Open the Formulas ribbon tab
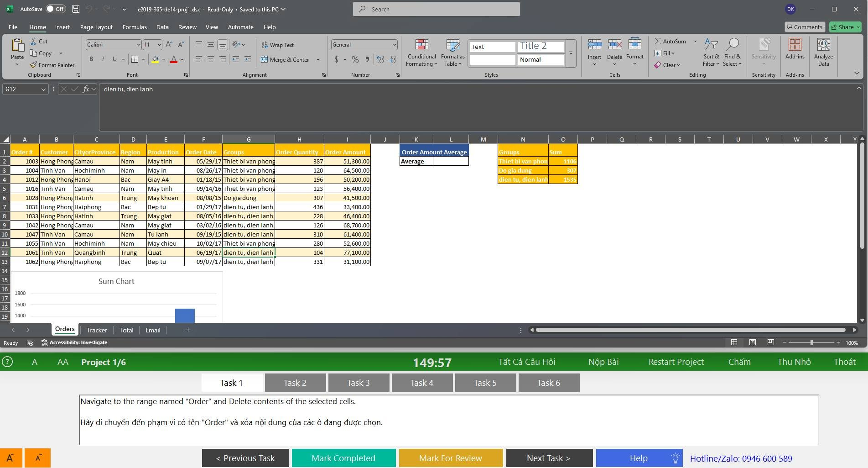 [x=135, y=27]
